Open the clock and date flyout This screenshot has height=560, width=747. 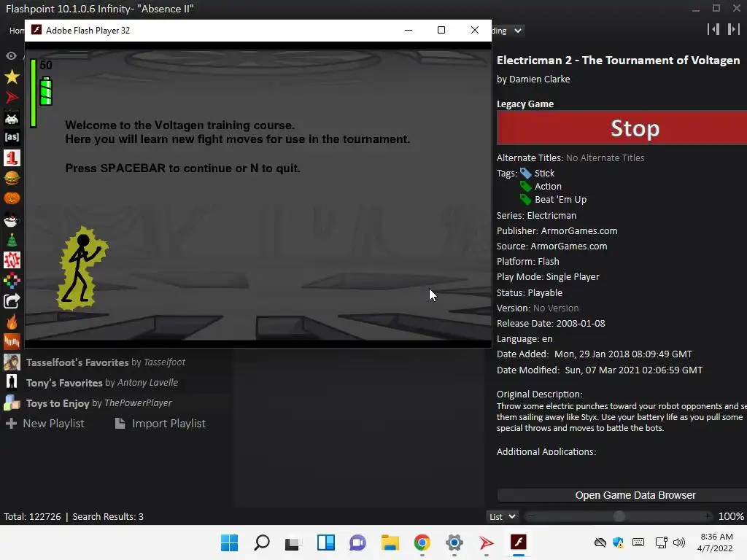(715, 542)
